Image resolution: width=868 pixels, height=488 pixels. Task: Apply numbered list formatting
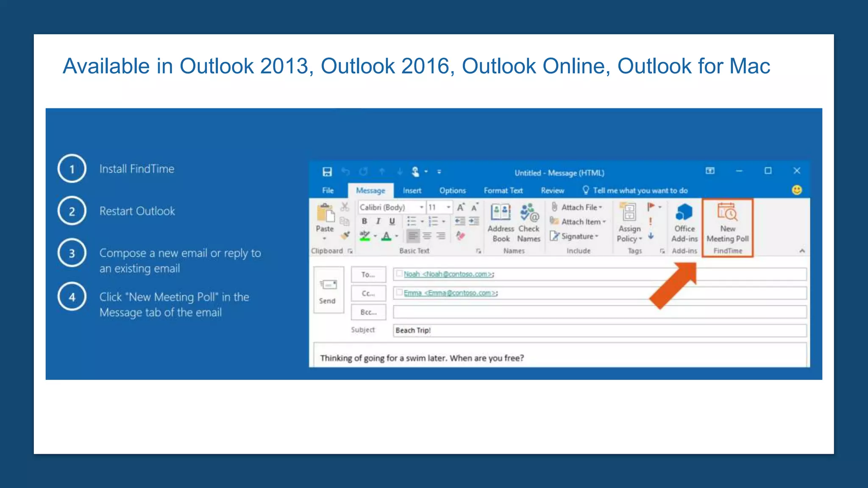click(x=433, y=221)
